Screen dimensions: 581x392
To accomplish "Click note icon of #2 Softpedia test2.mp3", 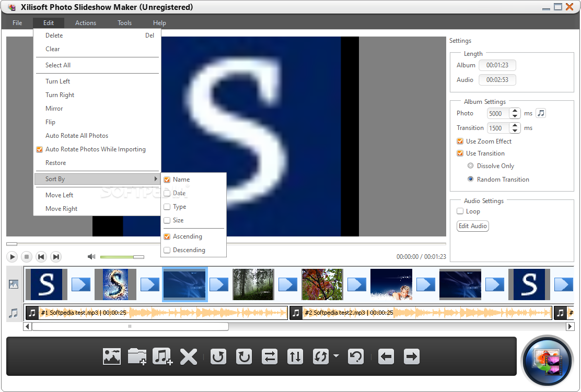I will 296,313.
